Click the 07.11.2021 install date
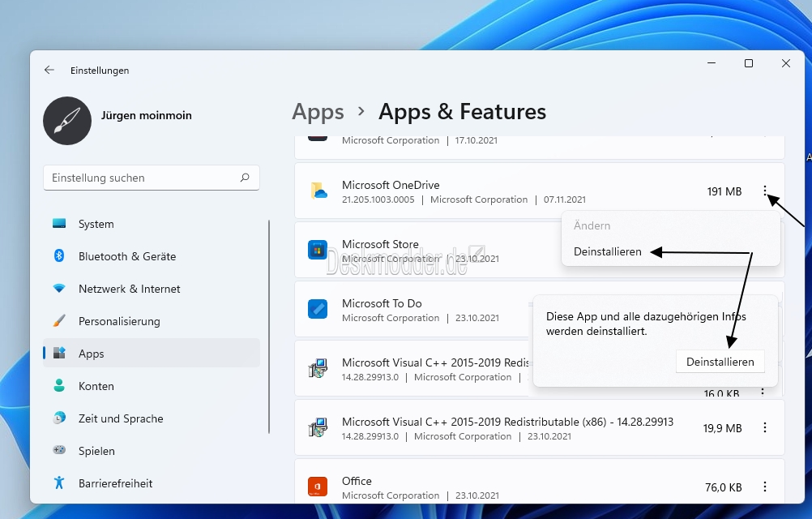This screenshot has height=519, width=812. [565, 199]
